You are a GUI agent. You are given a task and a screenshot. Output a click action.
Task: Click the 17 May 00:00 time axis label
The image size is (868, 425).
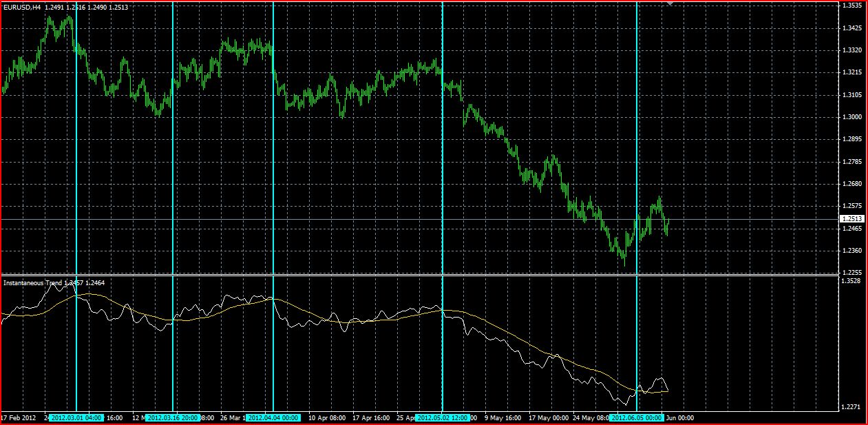tap(548, 417)
